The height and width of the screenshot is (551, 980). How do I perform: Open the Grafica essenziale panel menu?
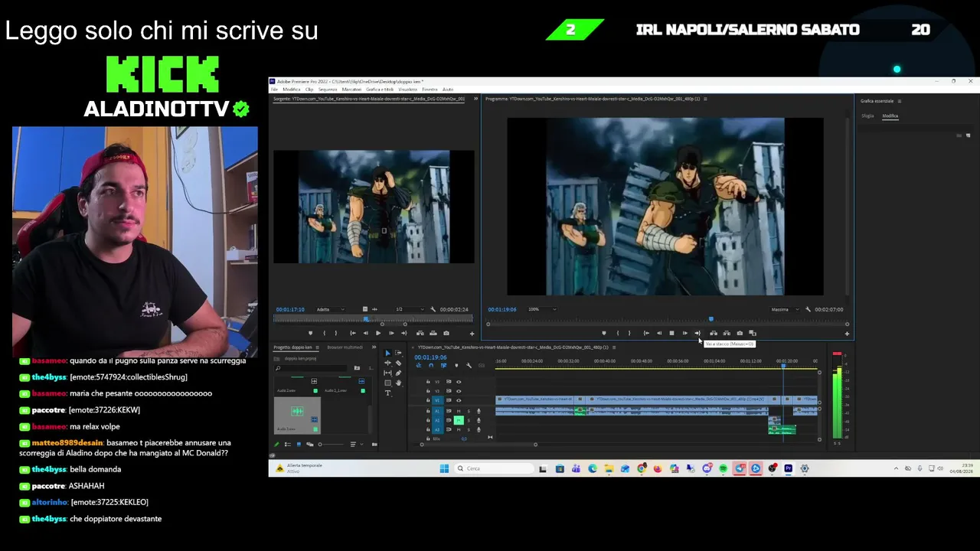click(900, 101)
